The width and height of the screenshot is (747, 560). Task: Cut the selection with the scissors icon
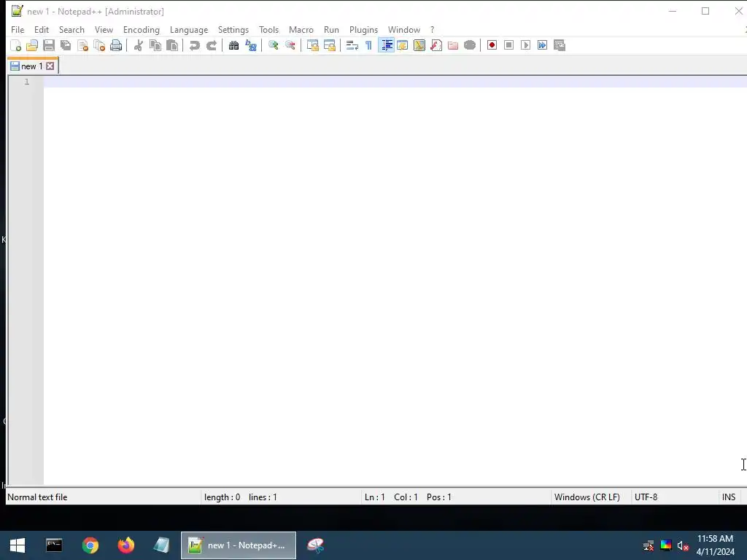139,45
